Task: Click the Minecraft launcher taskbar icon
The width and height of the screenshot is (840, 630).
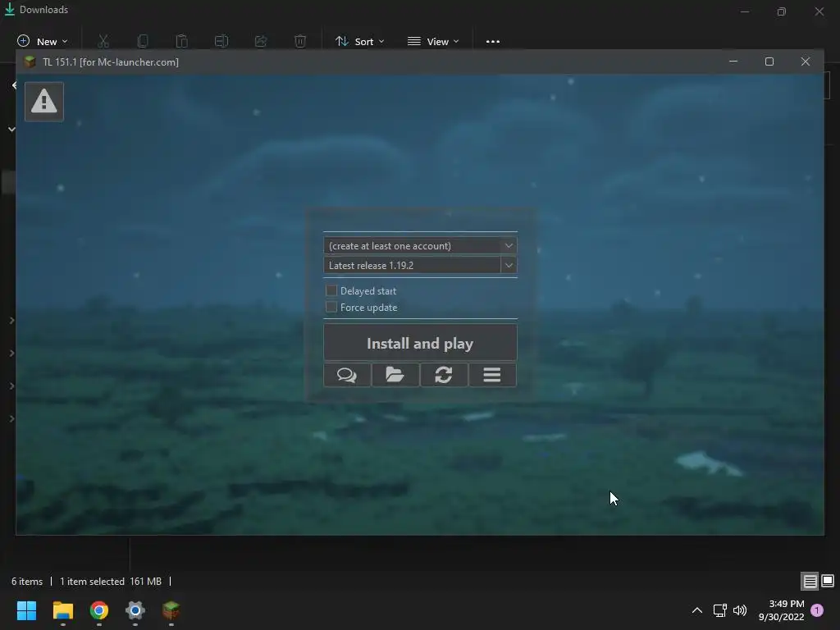Action: [x=171, y=610]
